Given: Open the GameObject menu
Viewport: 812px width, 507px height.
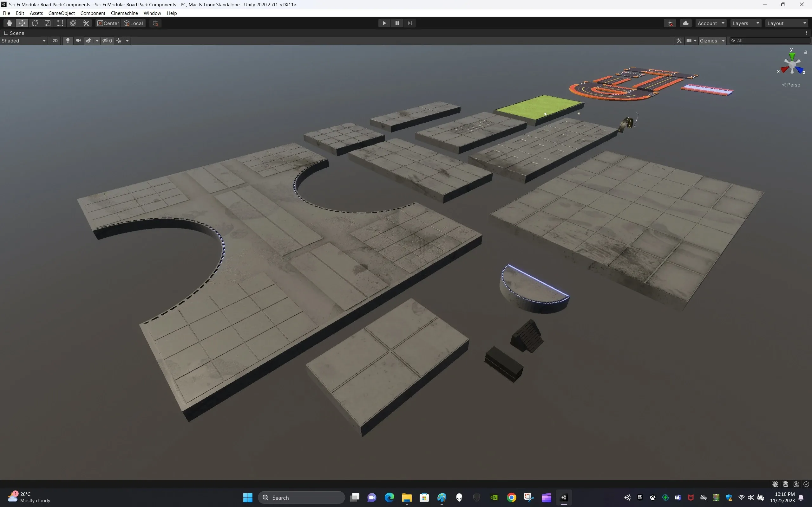Looking at the screenshot, I should 62,13.
